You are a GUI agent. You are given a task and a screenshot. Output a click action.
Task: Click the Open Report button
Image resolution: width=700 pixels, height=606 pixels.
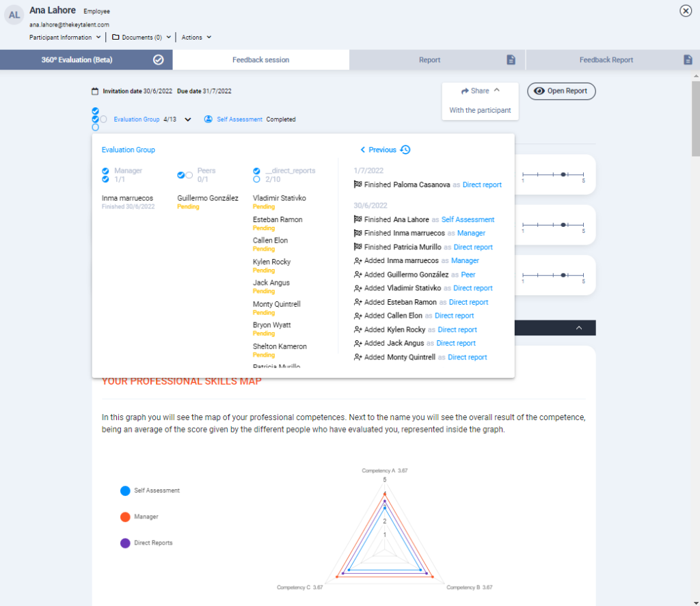pos(561,91)
